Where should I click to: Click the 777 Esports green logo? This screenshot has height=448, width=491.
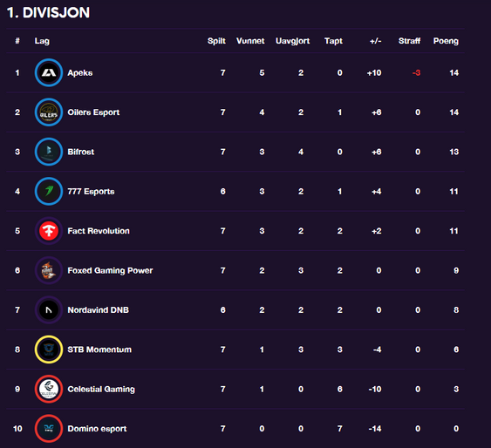click(49, 191)
